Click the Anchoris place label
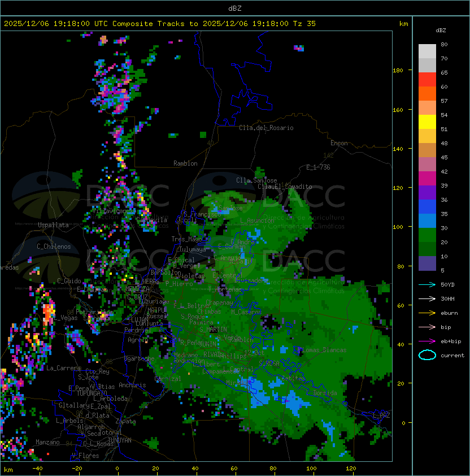The width and height of the screenshot is (470, 476). (132, 385)
